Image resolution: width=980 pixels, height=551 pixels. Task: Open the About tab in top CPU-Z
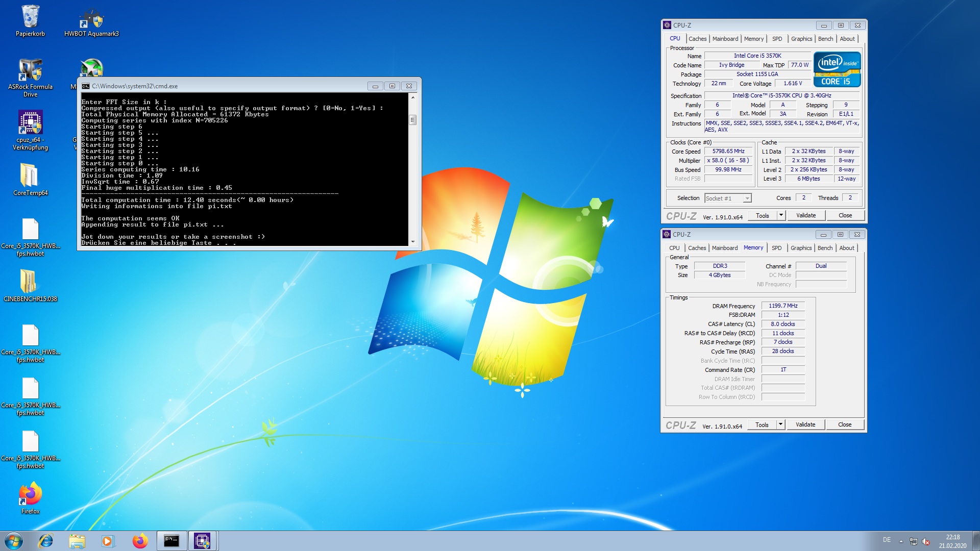tap(847, 39)
